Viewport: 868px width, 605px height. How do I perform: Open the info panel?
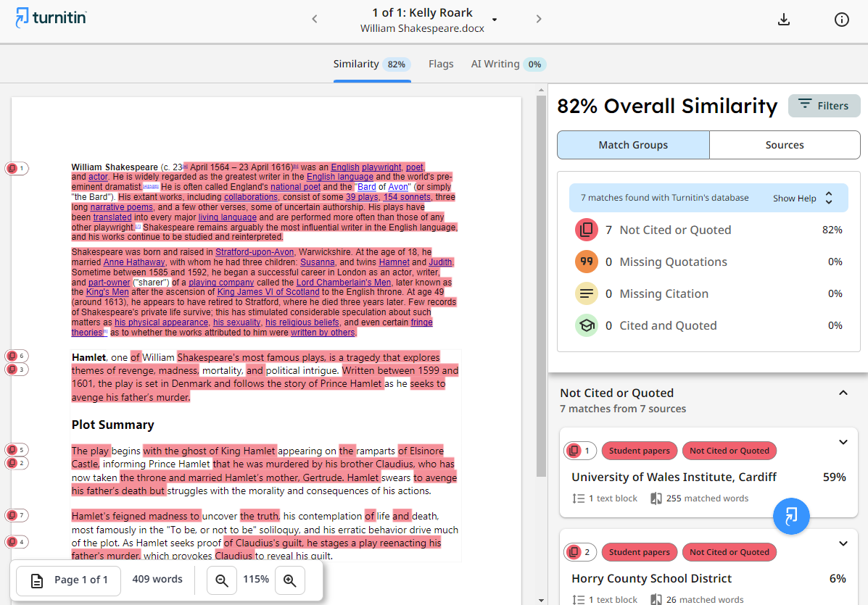click(x=841, y=20)
